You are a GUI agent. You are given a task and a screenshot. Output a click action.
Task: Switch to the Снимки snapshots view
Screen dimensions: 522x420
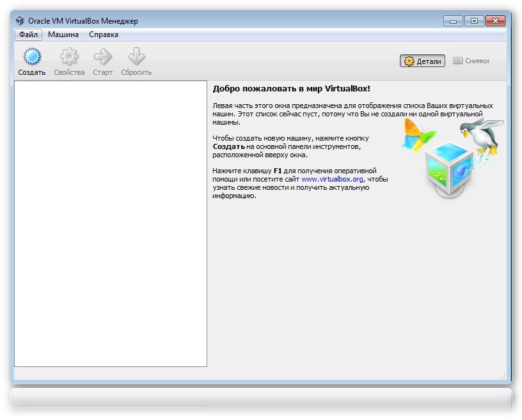(x=471, y=61)
